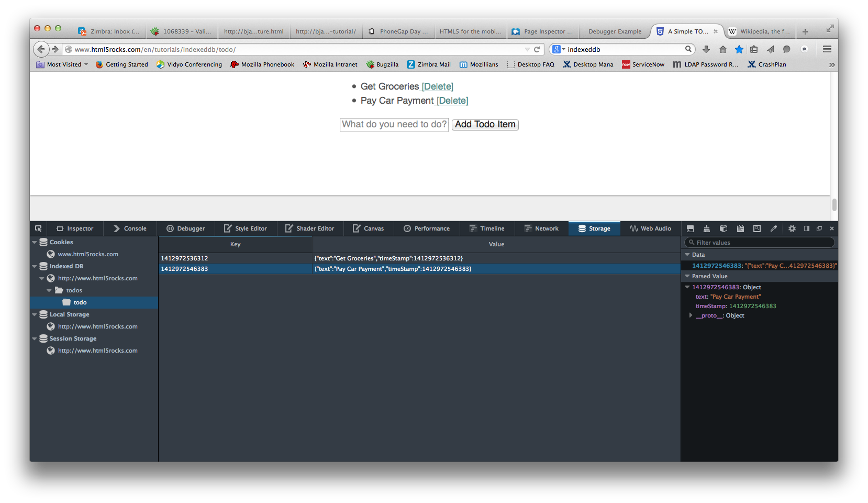The width and height of the screenshot is (868, 503).
Task: Open the Console devtools tab
Action: pyautogui.click(x=130, y=228)
